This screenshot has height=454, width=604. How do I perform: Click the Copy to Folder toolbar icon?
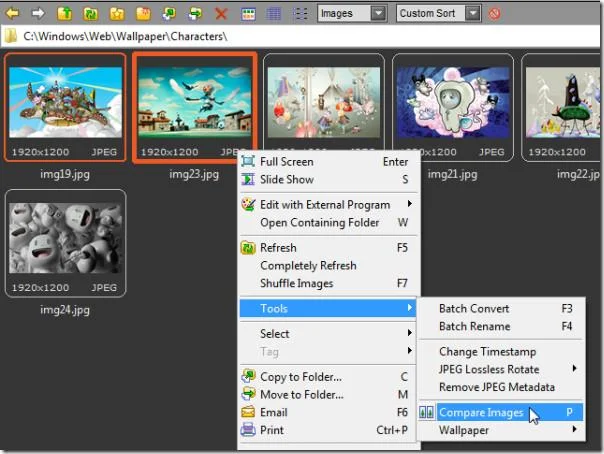coord(169,13)
